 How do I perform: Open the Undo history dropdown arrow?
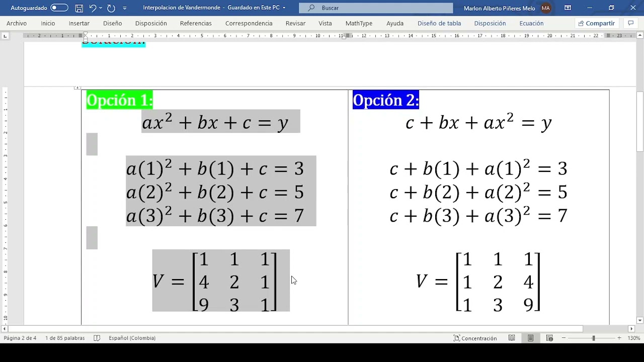pos(101,8)
